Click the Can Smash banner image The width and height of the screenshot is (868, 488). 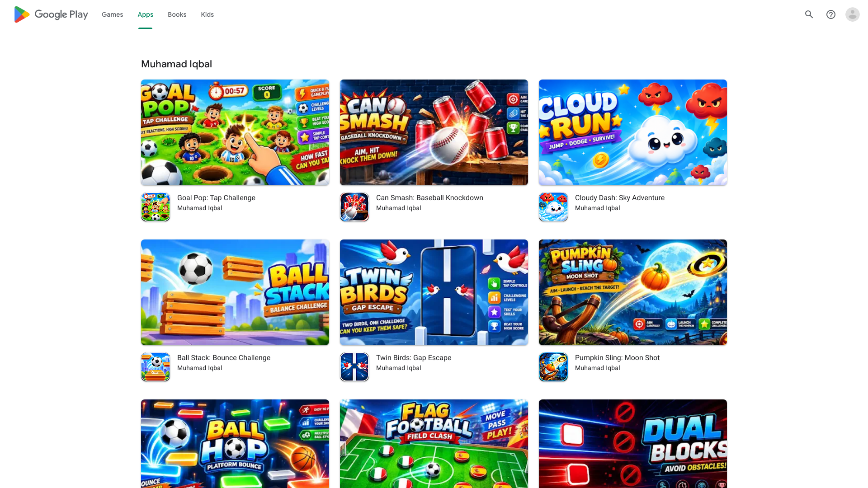click(434, 132)
